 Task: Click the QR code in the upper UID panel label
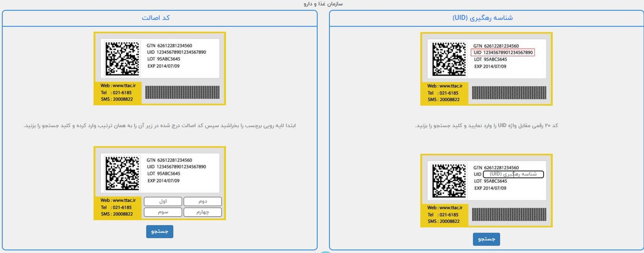(x=449, y=59)
